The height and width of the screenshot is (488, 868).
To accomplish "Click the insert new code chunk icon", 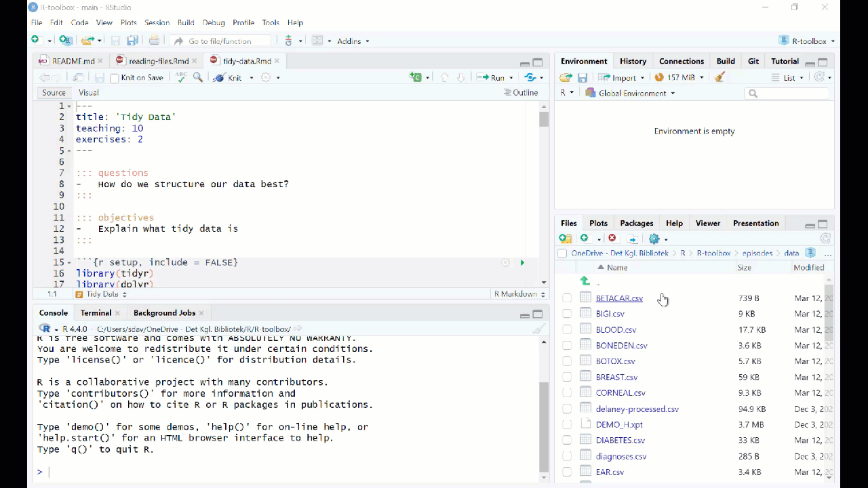I will pyautogui.click(x=416, y=78).
